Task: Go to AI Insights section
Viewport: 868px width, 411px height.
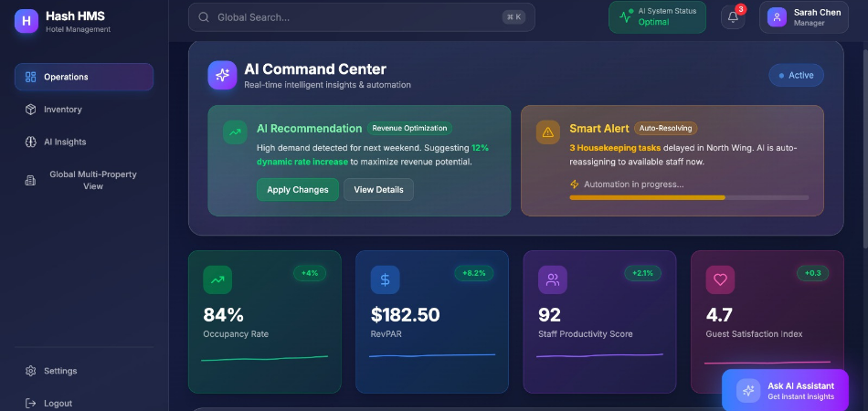Action: 65,142
